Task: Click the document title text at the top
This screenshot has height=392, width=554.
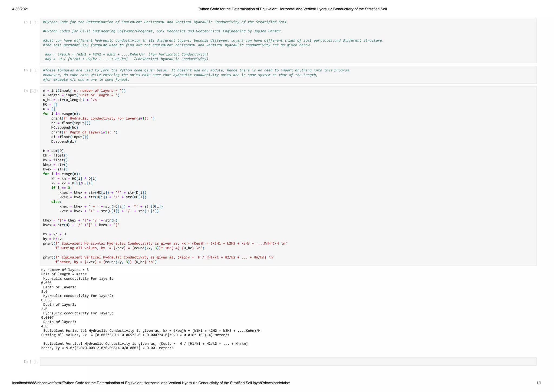Action: point(292,9)
